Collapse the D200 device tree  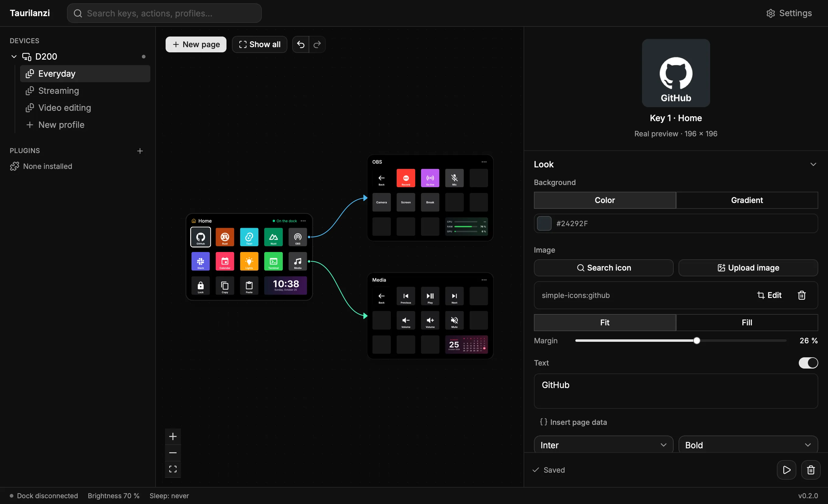14,56
